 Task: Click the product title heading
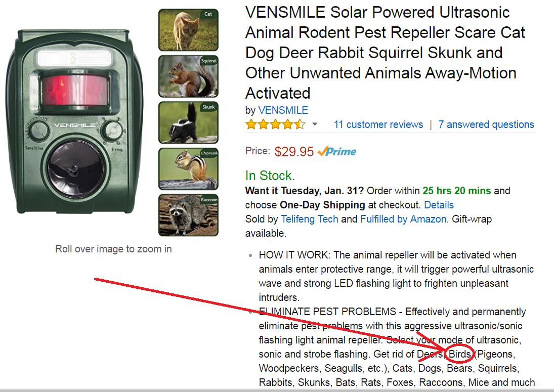click(x=385, y=53)
